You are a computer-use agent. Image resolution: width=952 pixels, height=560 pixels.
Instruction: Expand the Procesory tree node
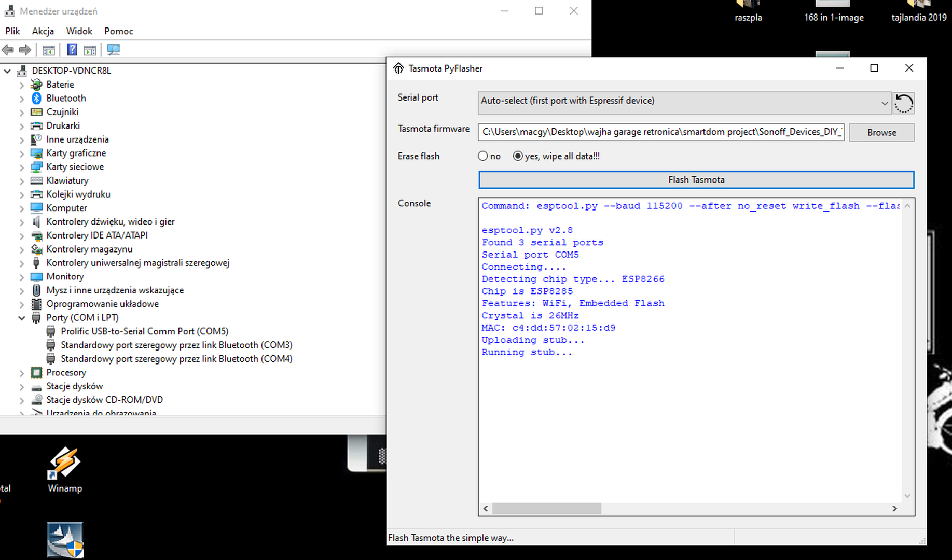(x=22, y=373)
